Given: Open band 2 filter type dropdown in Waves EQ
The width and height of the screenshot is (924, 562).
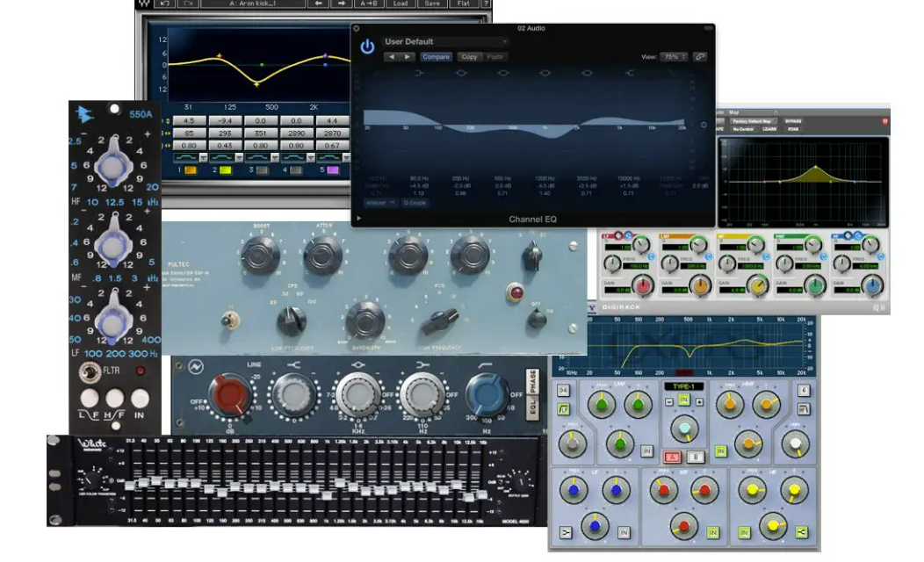Looking at the screenshot, I should coord(239,158).
